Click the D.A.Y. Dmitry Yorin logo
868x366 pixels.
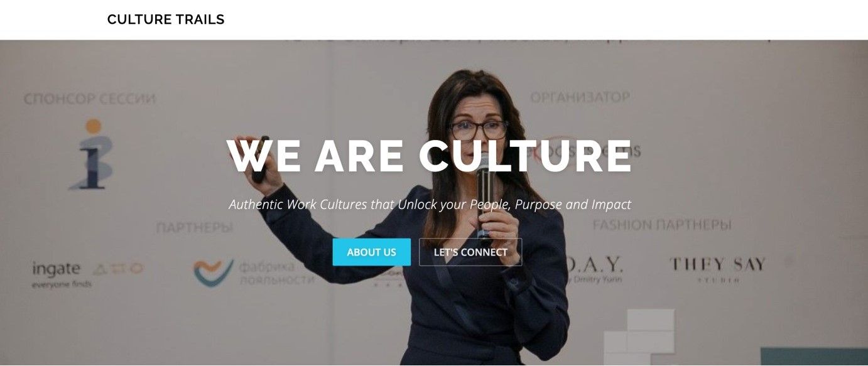click(x=594, y=269)
